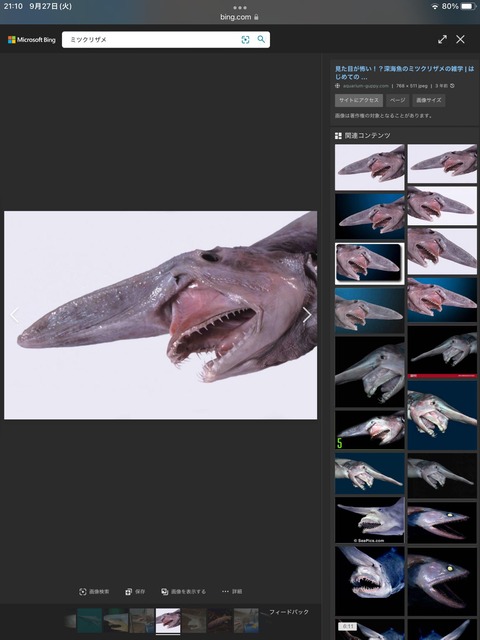Save image with the 保存 button
Screen dimensions: 480x640
pos(135,591)
